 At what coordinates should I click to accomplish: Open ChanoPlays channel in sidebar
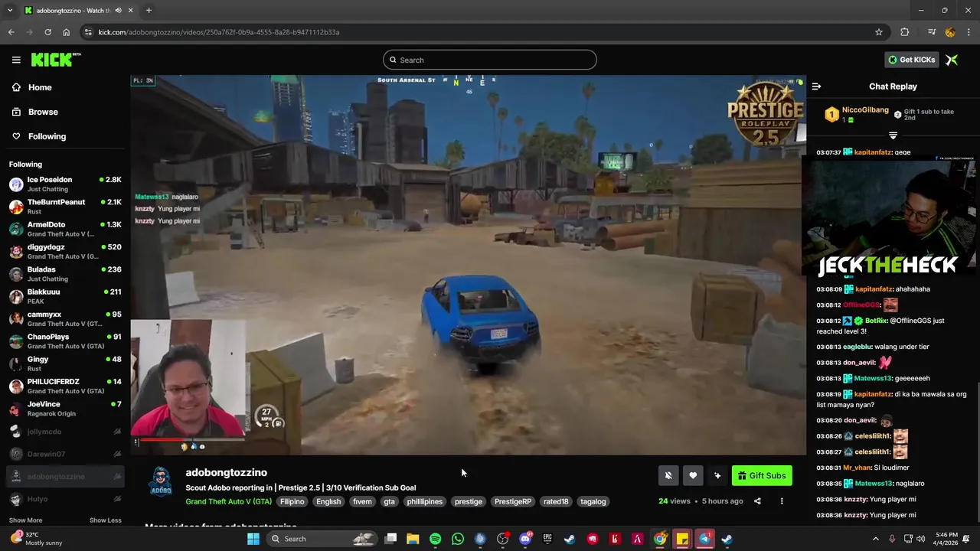[65, 341]
